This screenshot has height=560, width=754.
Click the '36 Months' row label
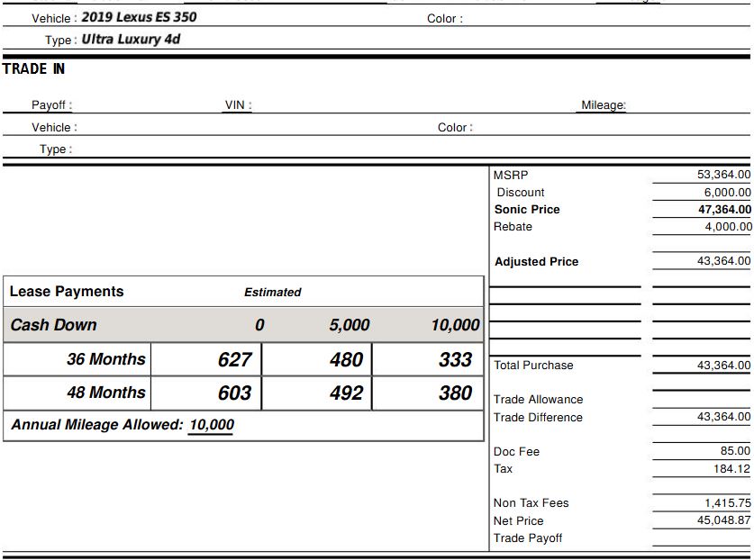[105, 359]
